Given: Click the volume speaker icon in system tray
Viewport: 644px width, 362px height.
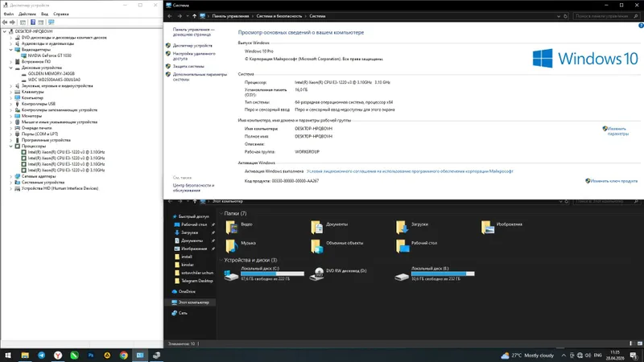Looking at the screenshot, I should [588, 356].
